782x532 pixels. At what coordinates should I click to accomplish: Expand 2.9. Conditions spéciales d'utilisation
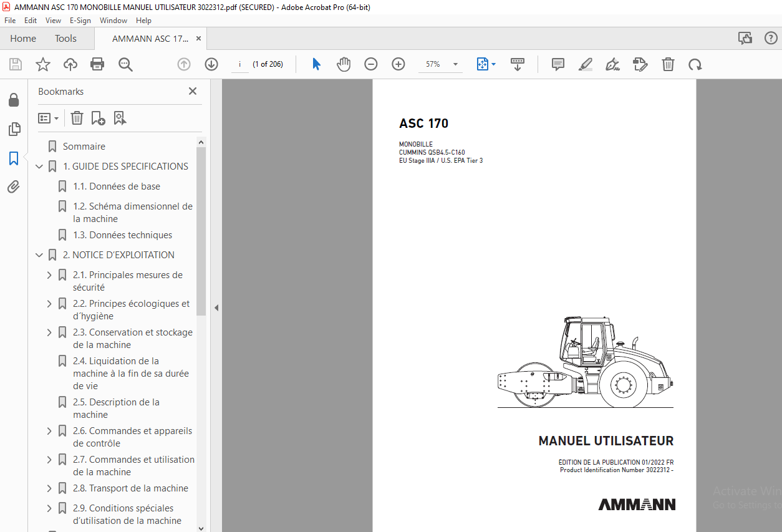pos(49,508)
